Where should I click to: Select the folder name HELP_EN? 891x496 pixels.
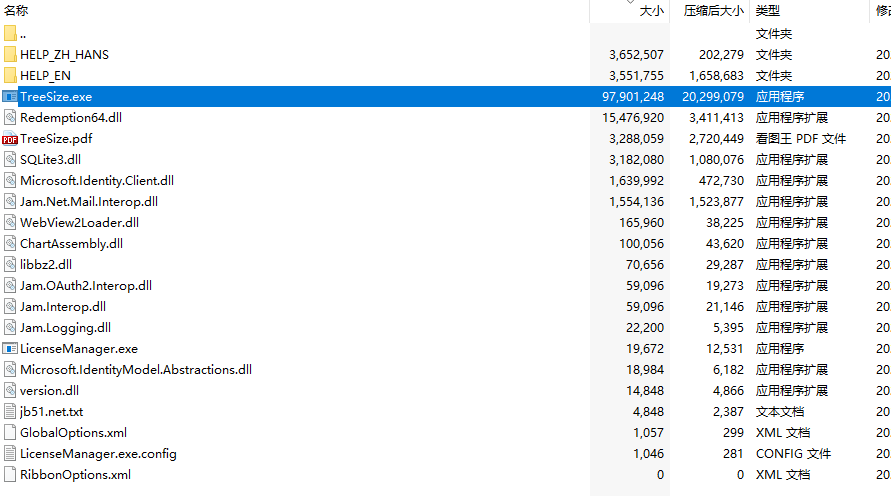45,76
